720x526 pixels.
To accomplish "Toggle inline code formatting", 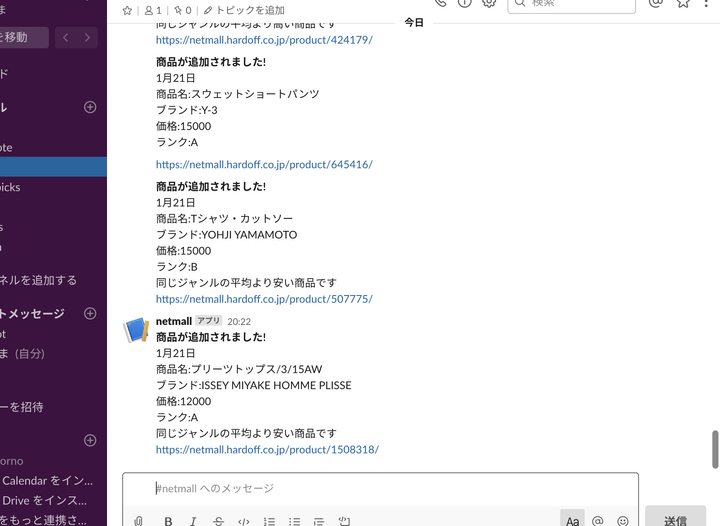I will [x=244, y=521].
